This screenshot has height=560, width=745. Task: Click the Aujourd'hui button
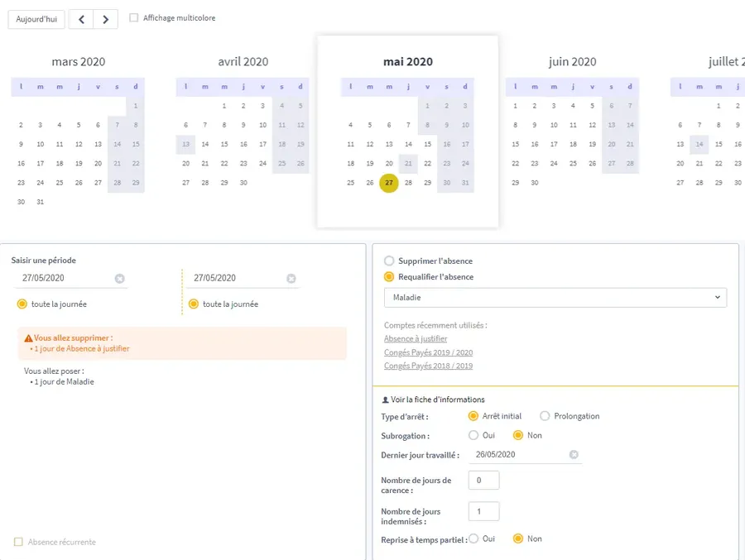[x=36, y=19]
